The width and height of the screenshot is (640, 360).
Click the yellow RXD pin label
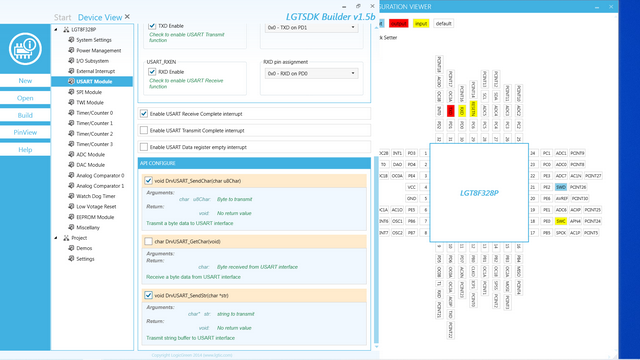[x=462, y=111]
